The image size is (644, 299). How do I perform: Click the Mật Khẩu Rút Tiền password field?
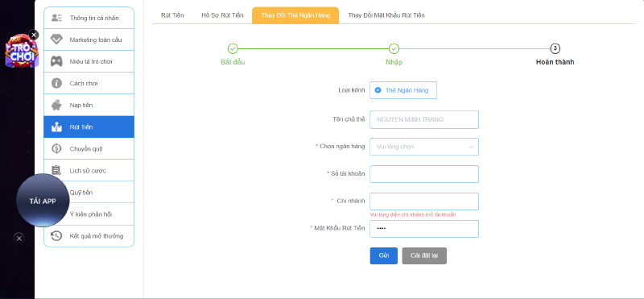tap(424, 229)
